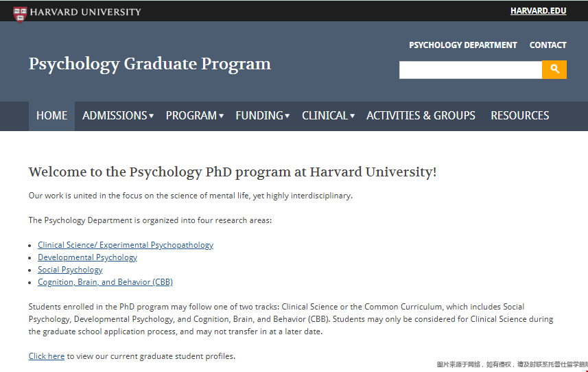The image size is (588, 372).
Task: Expand the Program dropdown arrow
Action: pos(221,116)
